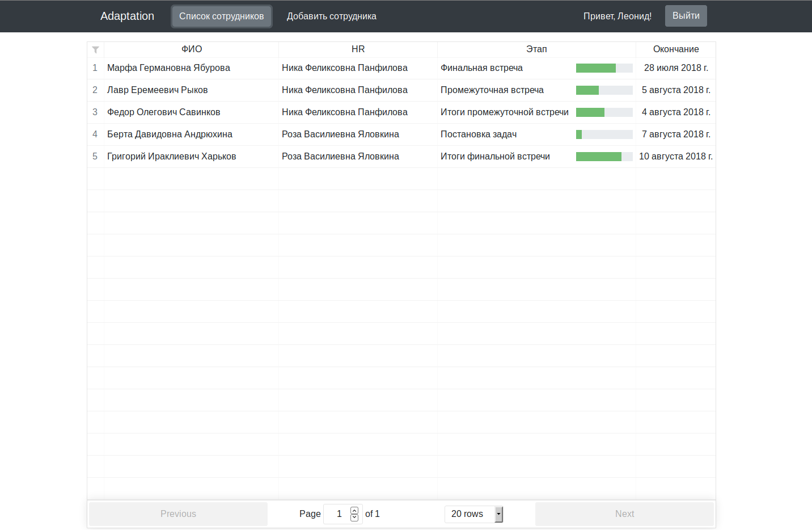Click progress bar for Итоги промежуточной встречи
Screen dimensions: 812x530
coord(604,112)
